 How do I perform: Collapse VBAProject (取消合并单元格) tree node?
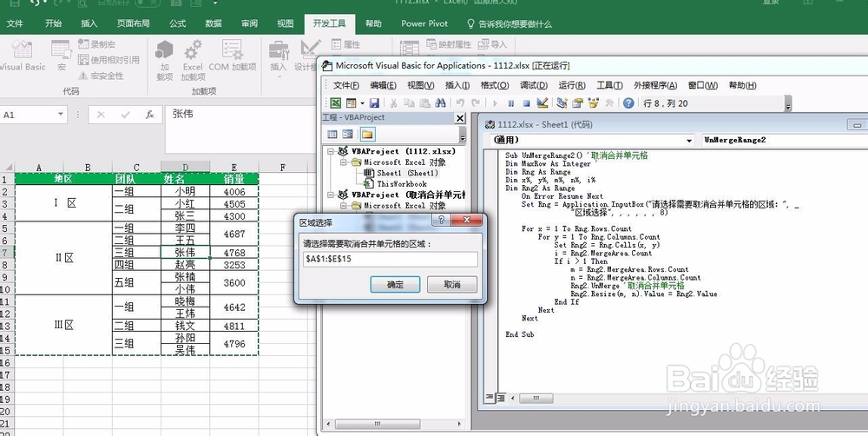330,195
